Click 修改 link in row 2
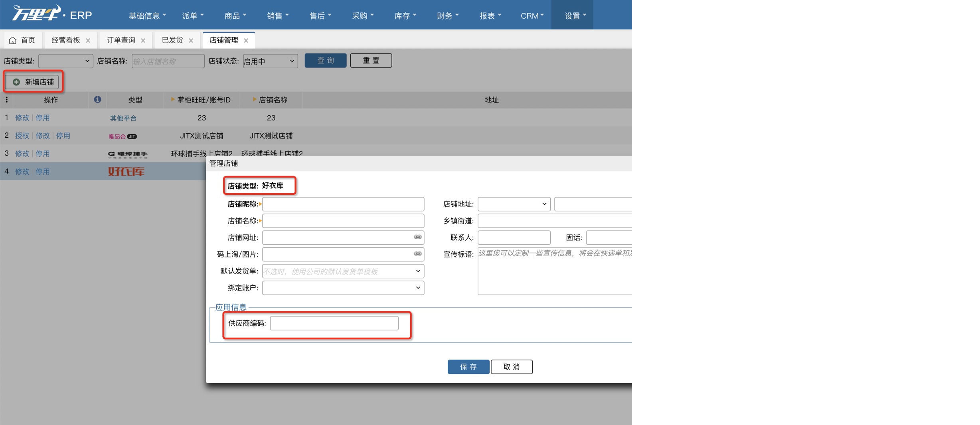The image size is (980, 425). tap(43, 136)
